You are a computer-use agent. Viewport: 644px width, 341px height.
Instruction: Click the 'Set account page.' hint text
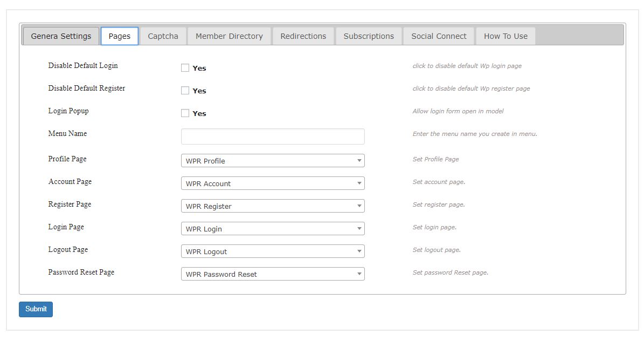[x=439, y=182]
